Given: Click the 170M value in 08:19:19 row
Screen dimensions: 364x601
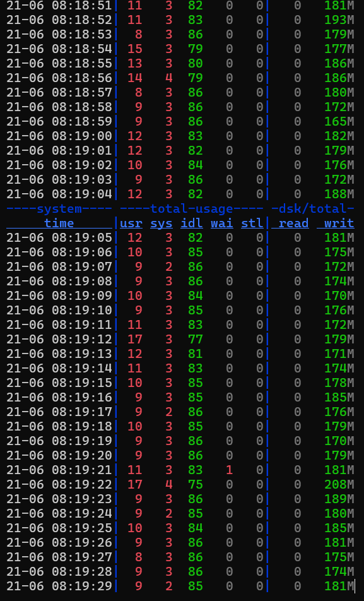Looking at the screenshot, I should coord(339,441).
